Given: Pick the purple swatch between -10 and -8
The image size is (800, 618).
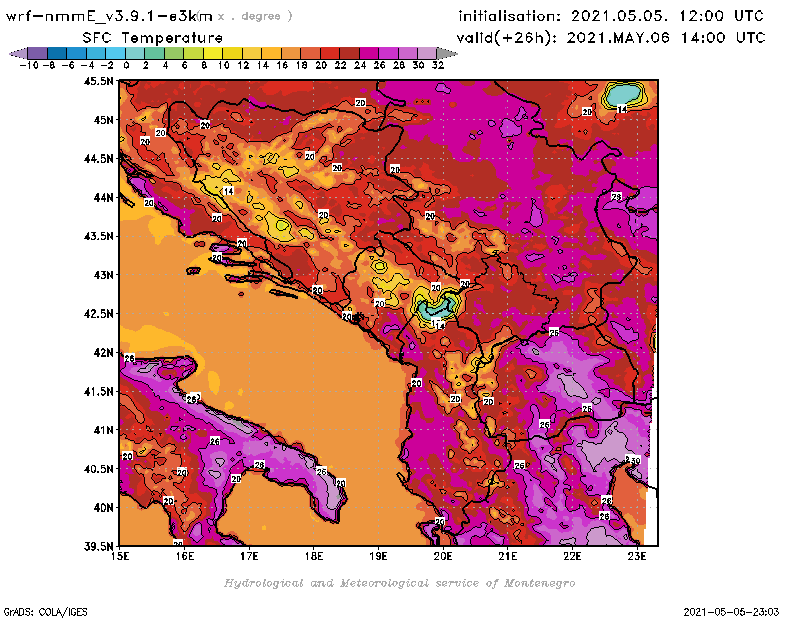Looking at the screenshot, I should point(37,53).
